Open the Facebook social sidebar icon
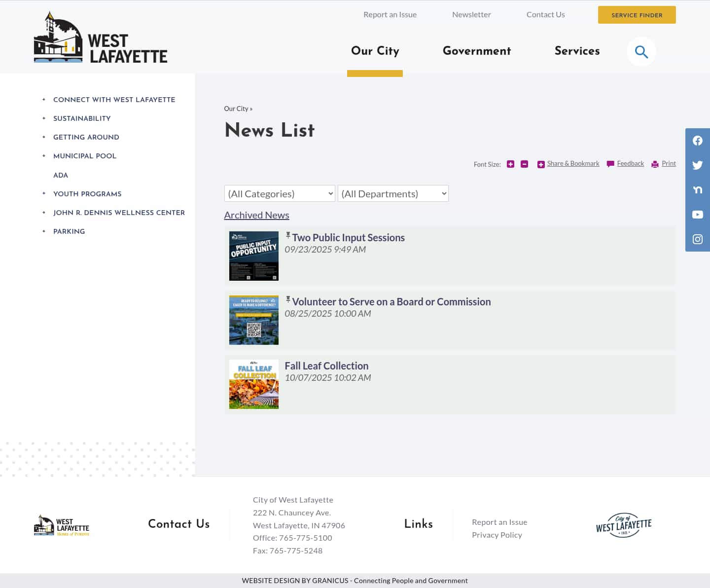Viewport: 710px width, 588px height. tap(697, 141)
